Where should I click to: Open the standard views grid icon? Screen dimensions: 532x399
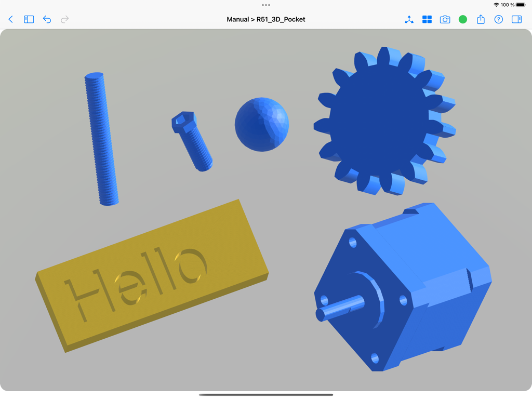427,19
